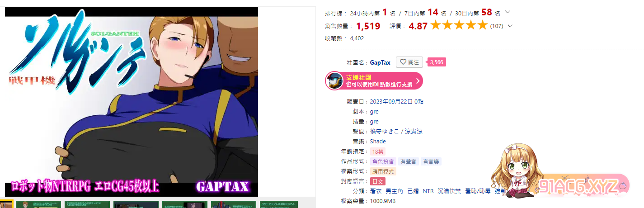Image resolution: width=644 pixels, height=208 pixels.
Task: Select the 角色扮演 format tag
Action: tap(383, 161)
